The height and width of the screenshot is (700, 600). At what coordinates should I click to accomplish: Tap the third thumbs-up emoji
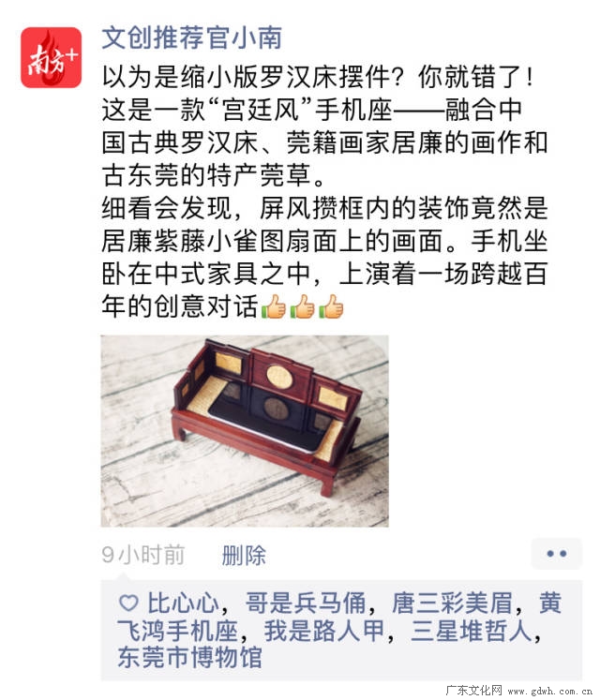331,306
